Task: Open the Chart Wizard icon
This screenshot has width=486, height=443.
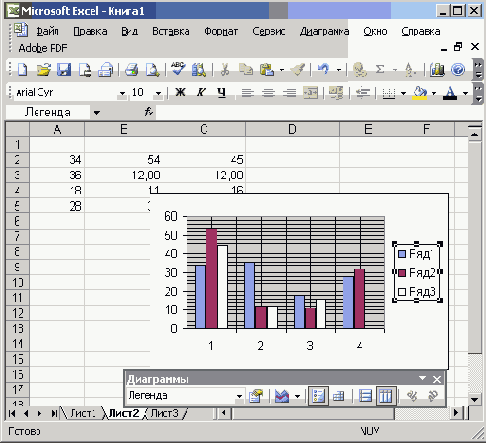Action: pyautogui.click(x=437, y=70)
